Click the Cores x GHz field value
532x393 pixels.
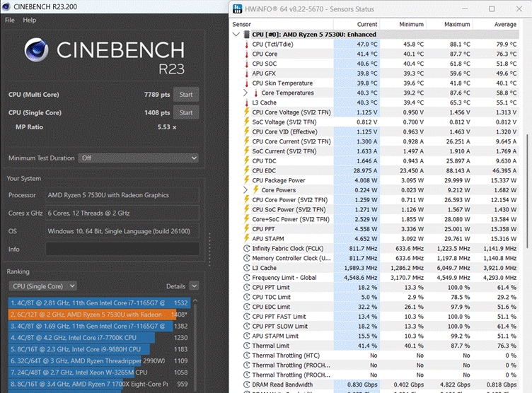[x=122, y=213]
